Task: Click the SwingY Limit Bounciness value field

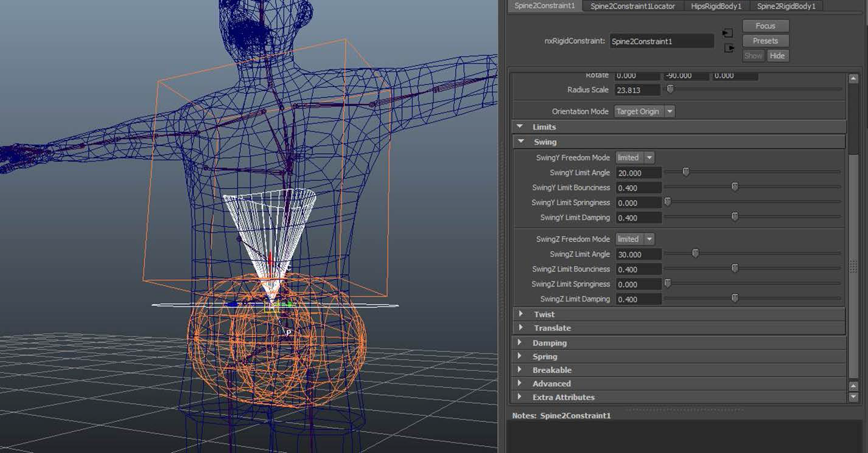Action: pos(639,188)
